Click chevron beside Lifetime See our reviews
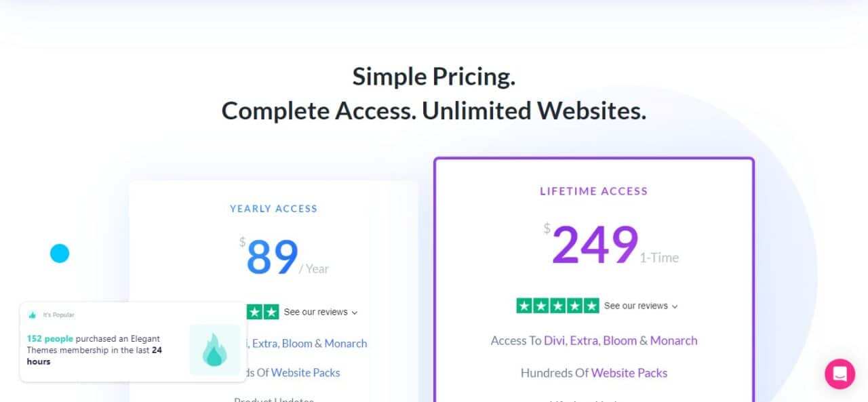This screenshot has width=868, height=402. tap(675, 306)
